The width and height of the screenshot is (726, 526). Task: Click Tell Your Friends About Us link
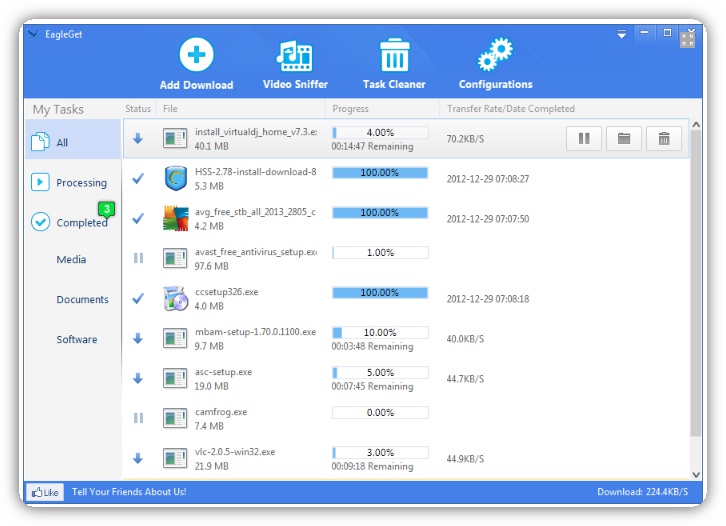(129, 492)
